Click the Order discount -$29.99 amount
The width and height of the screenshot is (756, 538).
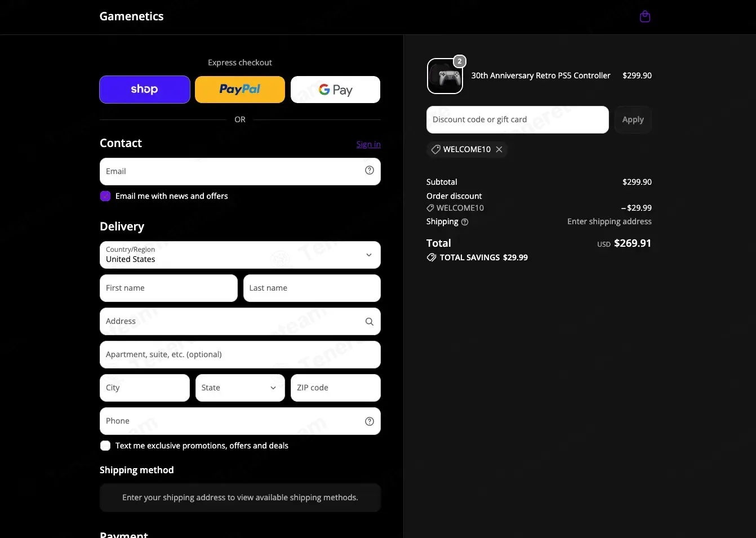point(637,208)
